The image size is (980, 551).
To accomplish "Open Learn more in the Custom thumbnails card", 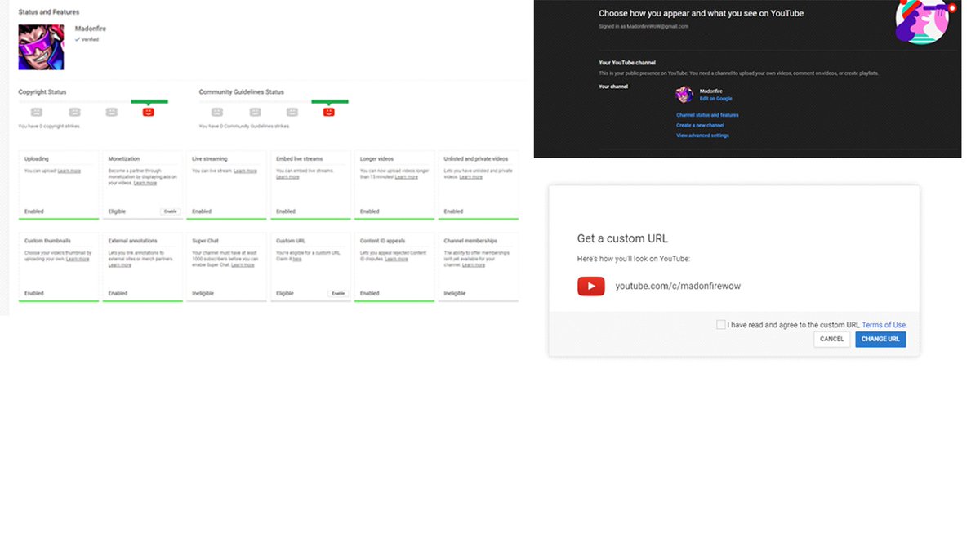I will (78, 259).
